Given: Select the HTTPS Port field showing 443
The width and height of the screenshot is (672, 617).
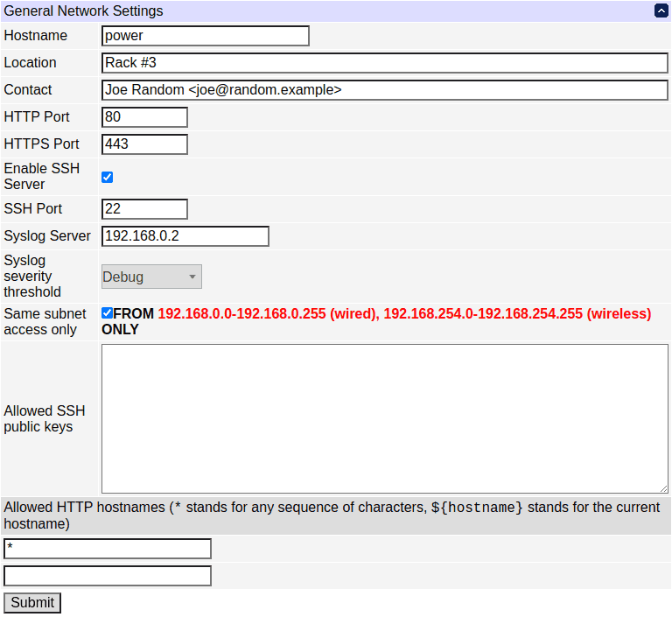Looking at the screenshot, I should [144, 144].
